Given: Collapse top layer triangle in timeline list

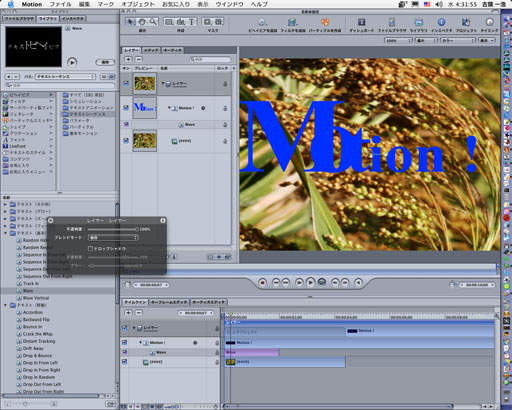Looking at the screenshot, I should click(134, 328).
